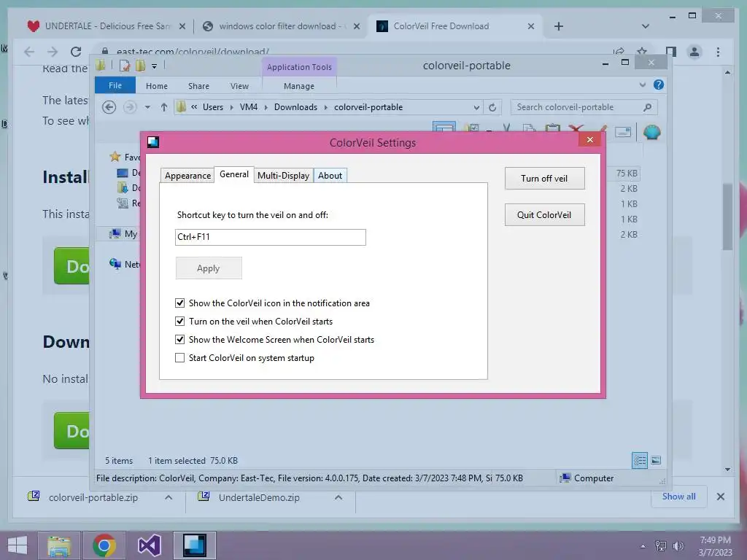
Task: Click the 75 KB file size entry
Action: point(627,174)
